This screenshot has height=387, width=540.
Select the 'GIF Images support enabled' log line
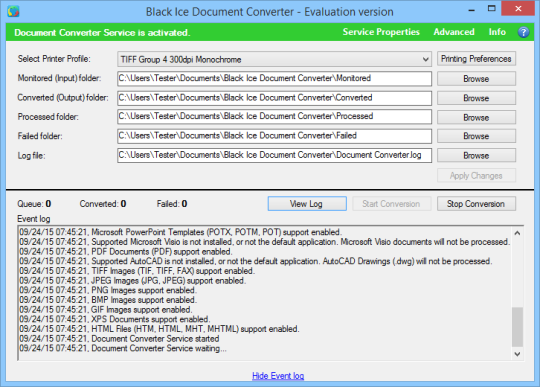(106, 310)
